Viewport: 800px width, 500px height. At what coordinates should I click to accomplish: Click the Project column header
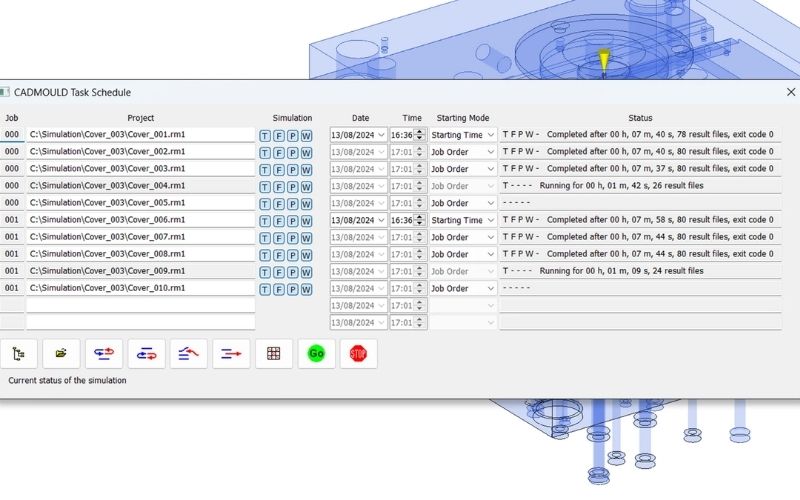point(141,118)
